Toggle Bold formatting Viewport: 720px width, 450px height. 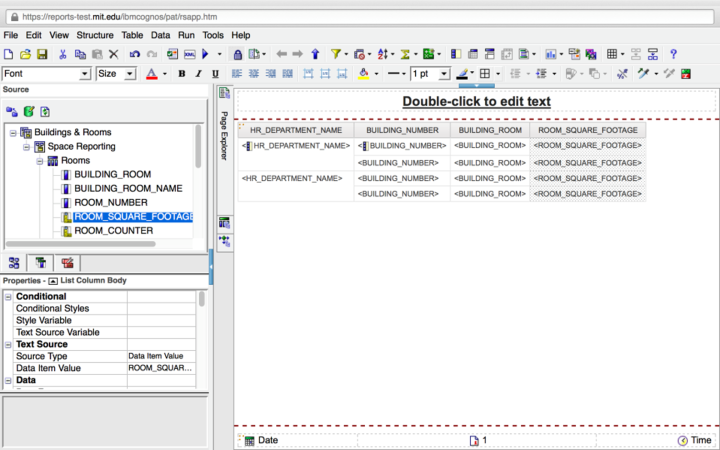click(x=182, y=74)
